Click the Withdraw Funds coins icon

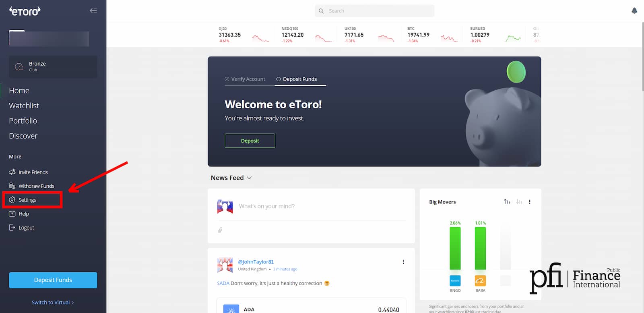coord(12,186)
